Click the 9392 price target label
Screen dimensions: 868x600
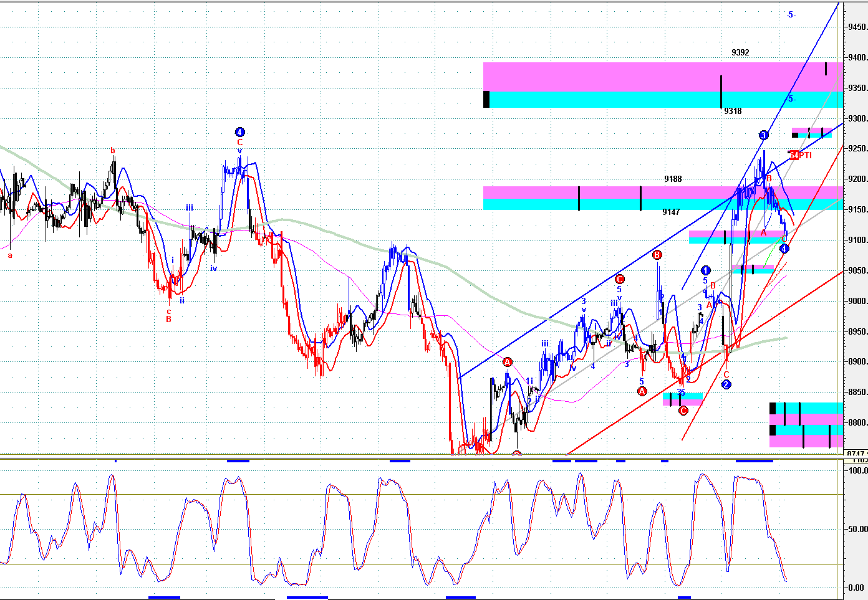740,53
